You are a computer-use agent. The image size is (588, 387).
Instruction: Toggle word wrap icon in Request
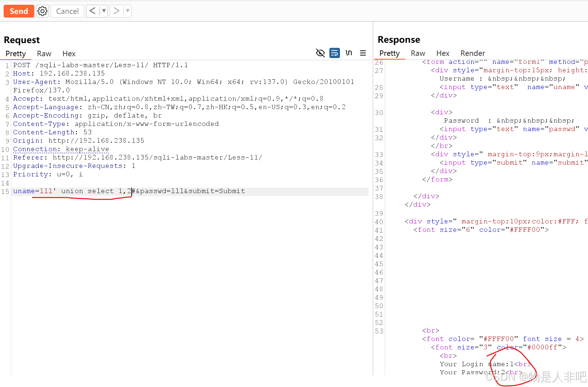pyautogui.click(x=334, y=53)
